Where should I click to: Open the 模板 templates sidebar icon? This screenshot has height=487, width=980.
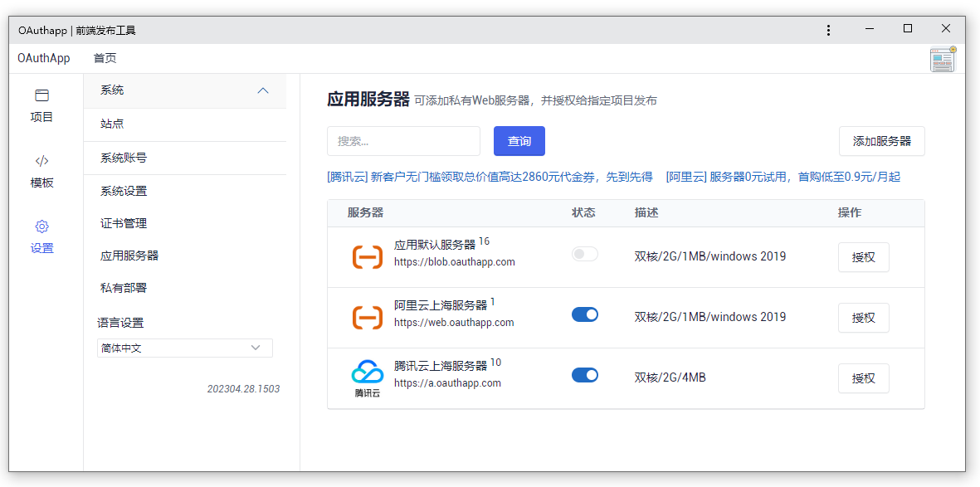41,171
